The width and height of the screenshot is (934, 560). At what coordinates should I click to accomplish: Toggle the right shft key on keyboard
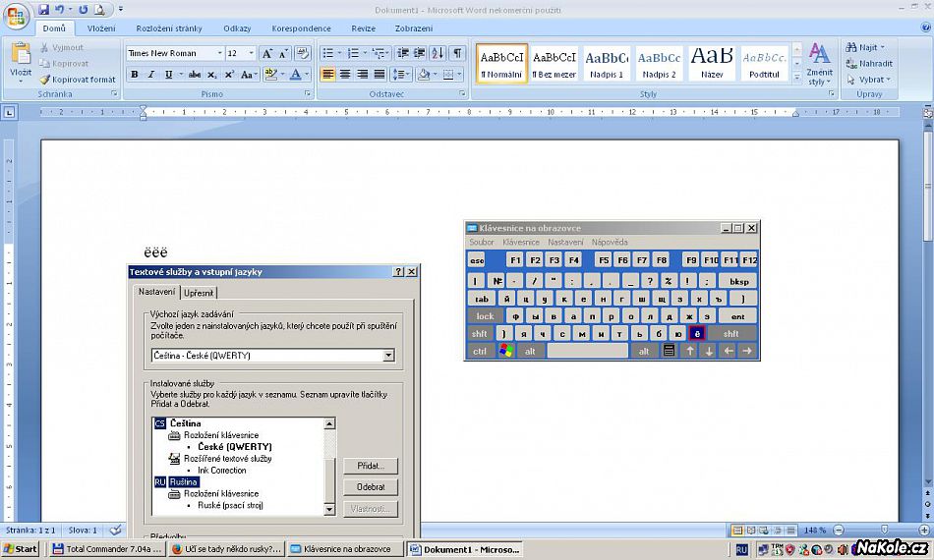tap(730, 334)
